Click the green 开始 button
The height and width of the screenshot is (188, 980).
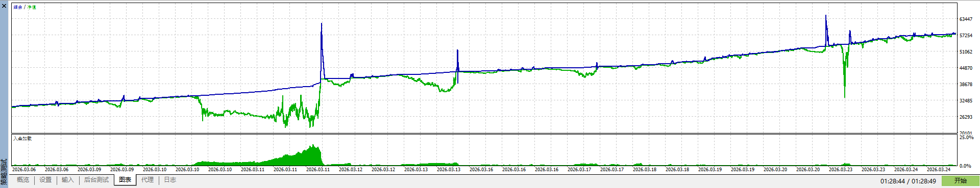pos(960,181)
